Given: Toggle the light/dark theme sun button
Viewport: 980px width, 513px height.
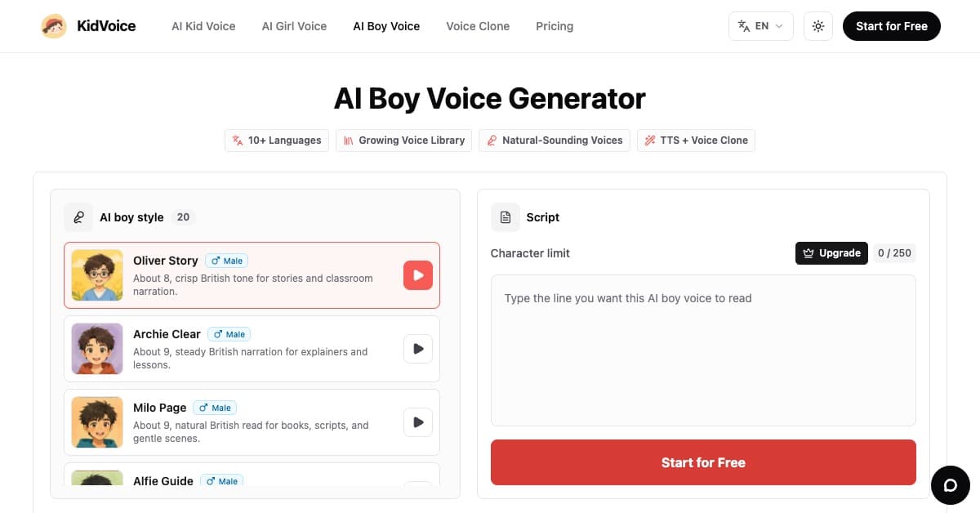Looking at the screenshot, I should point(818,26).
